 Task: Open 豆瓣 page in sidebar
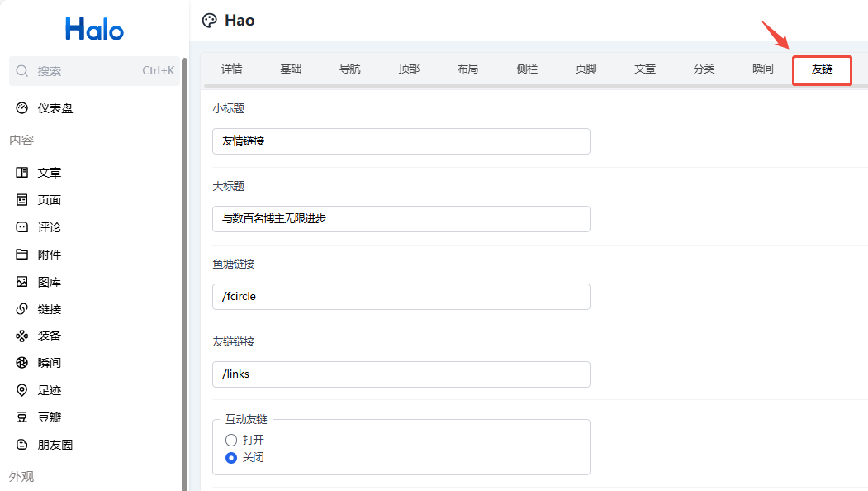coord(50,417)
